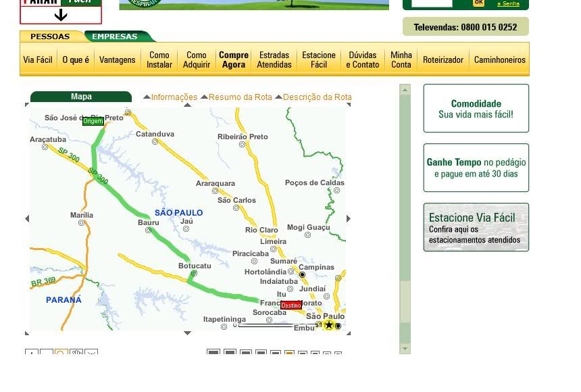Image resolution: width=581 pixels, height=392 pixels.
Task: Click the Catanduva label on the map
Action: [155, 134]
